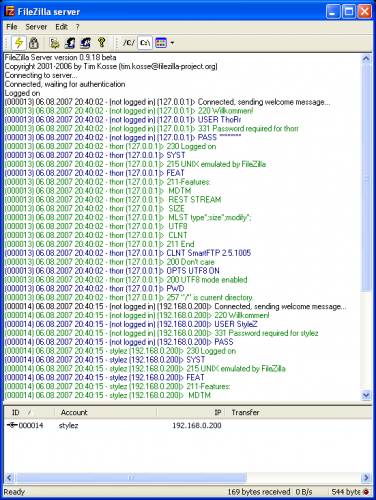
Task: Click the question mark help icon
Action: click(101, 43)
